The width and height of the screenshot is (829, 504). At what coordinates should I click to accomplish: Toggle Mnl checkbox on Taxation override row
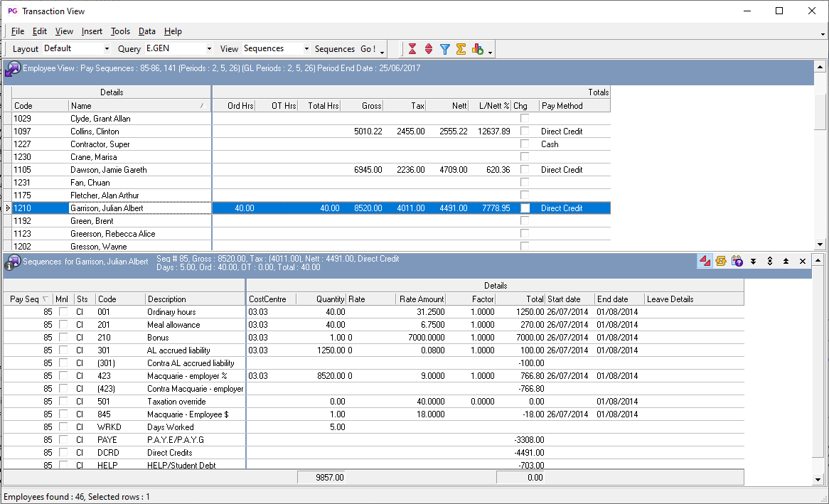point(63,401)
